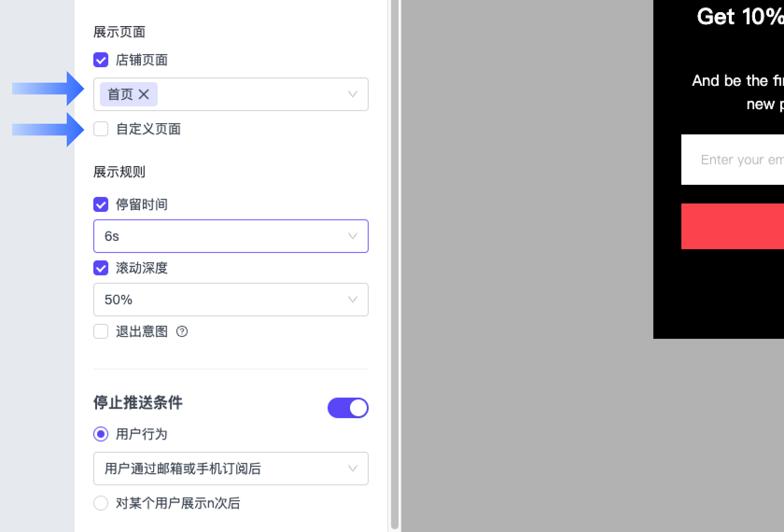
Task: Enable the 自定义页面 checkbox
Action: [101, 129]
